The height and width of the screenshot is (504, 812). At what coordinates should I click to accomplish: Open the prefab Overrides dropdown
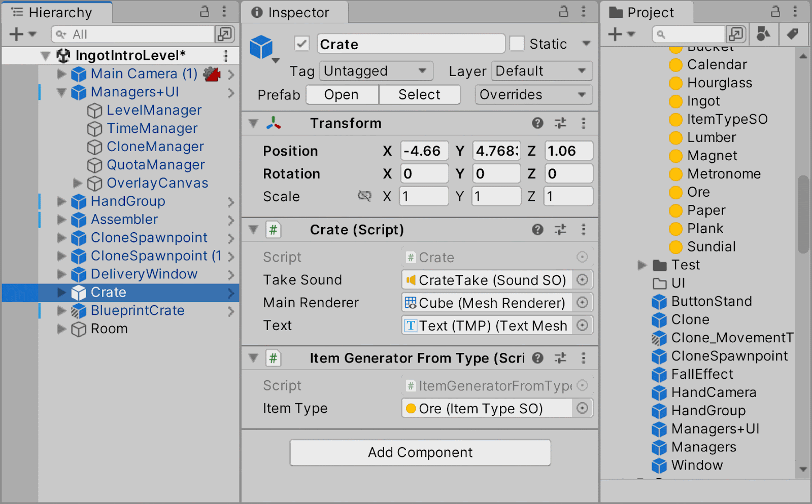533,94
